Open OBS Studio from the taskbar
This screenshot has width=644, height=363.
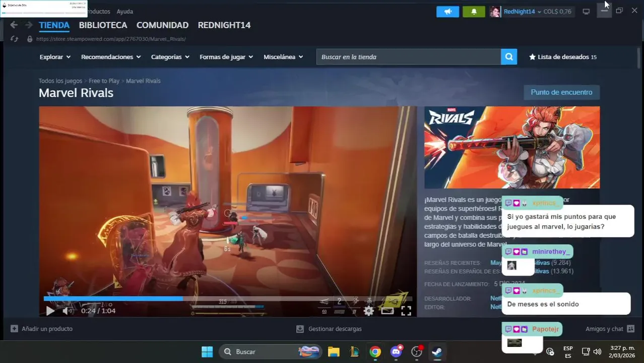(x=417, y=352)
